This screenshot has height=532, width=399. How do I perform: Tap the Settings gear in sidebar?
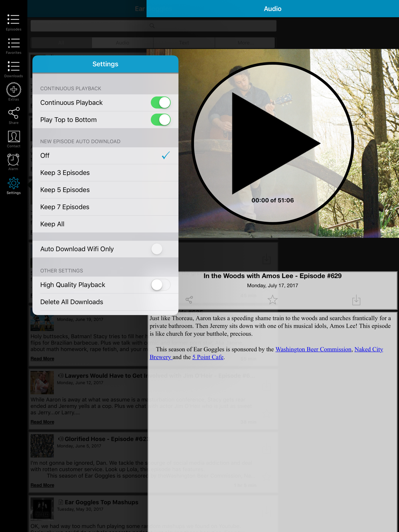13,186
